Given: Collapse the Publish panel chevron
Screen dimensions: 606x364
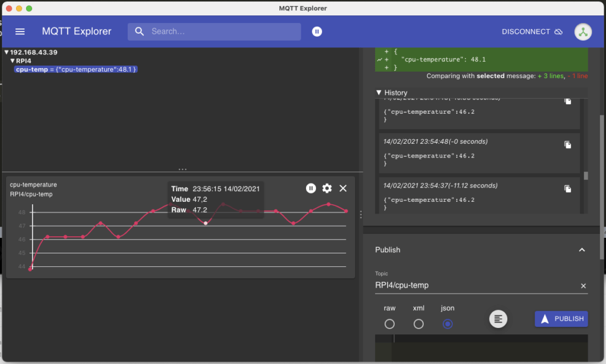Looking at the screenshot, I should click(582, 250).
